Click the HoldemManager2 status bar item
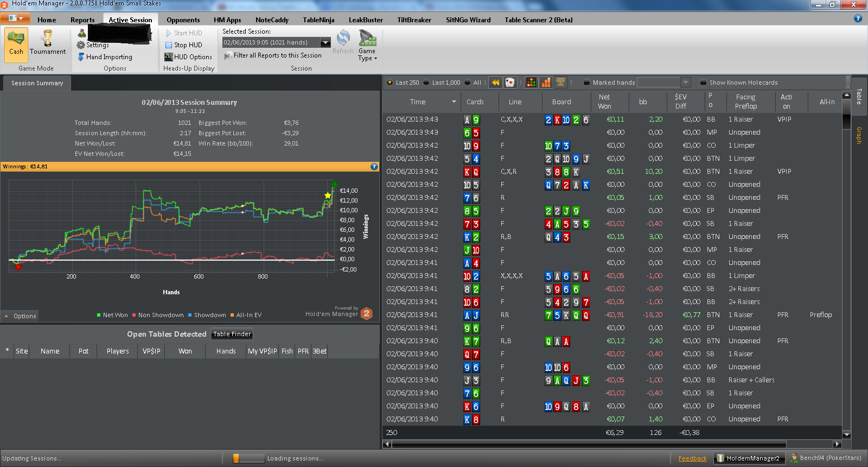 click(749, 458)
